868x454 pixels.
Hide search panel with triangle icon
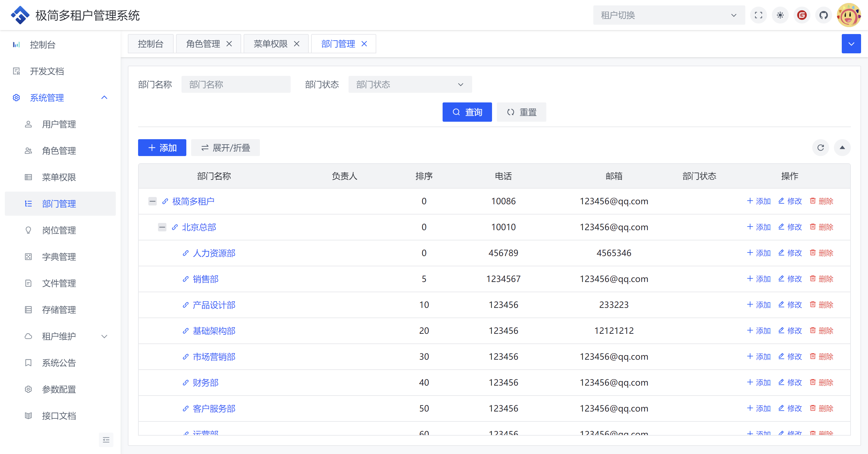tap(842, 148)
